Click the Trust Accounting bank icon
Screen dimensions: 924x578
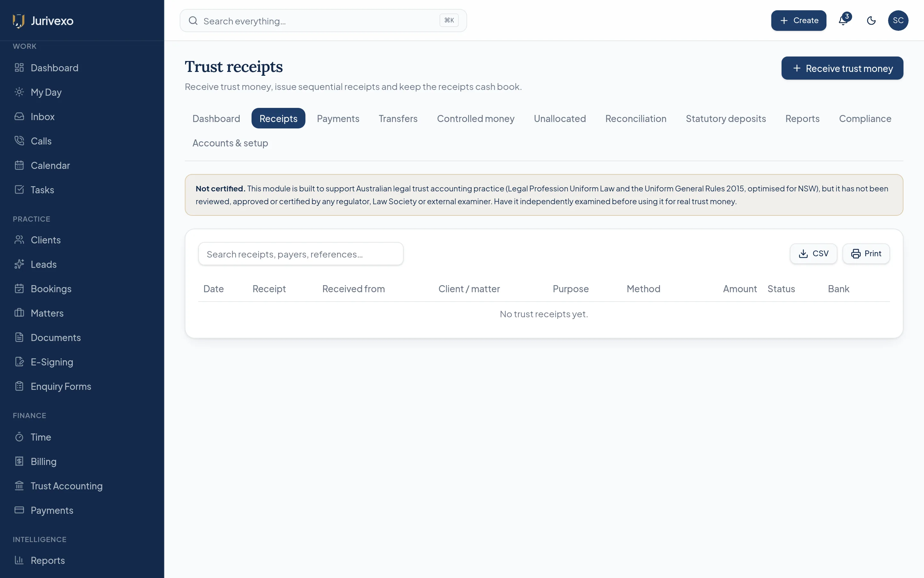click(19, 486)
